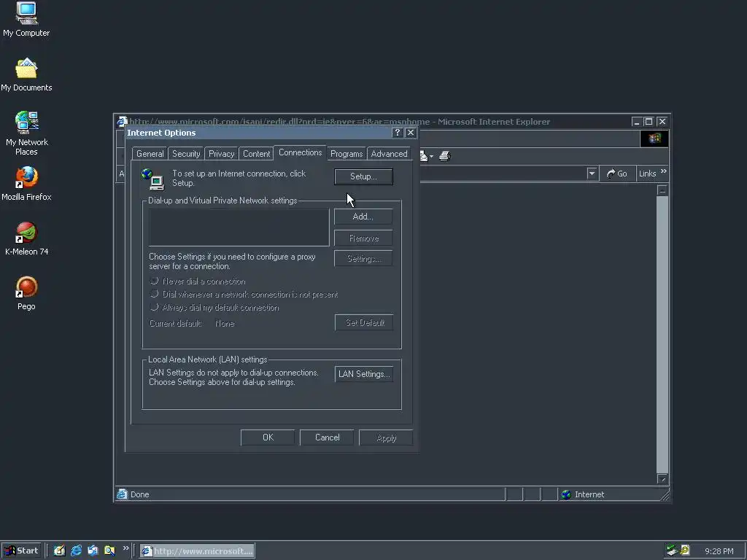Launch the Pego desktop shortcut
Image resolution: width=747 pixels, height=560 pixels.
click(26, 293)
